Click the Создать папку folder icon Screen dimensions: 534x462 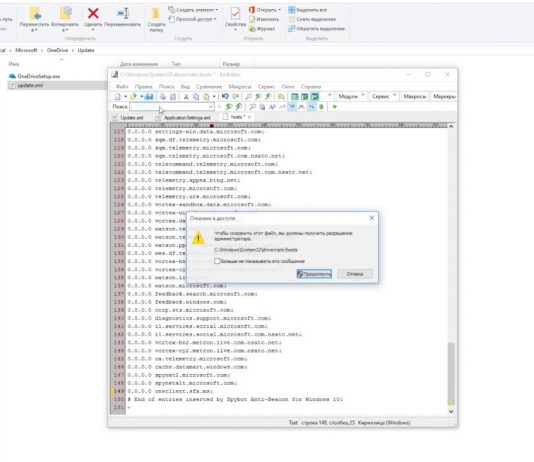point(156,14)
